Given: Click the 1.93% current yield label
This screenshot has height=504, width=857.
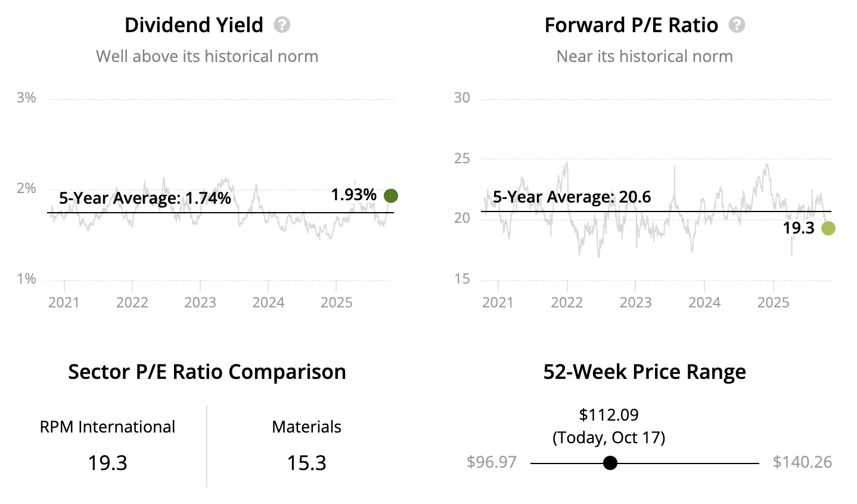Looking at the screenshot, I should [353, 195].
